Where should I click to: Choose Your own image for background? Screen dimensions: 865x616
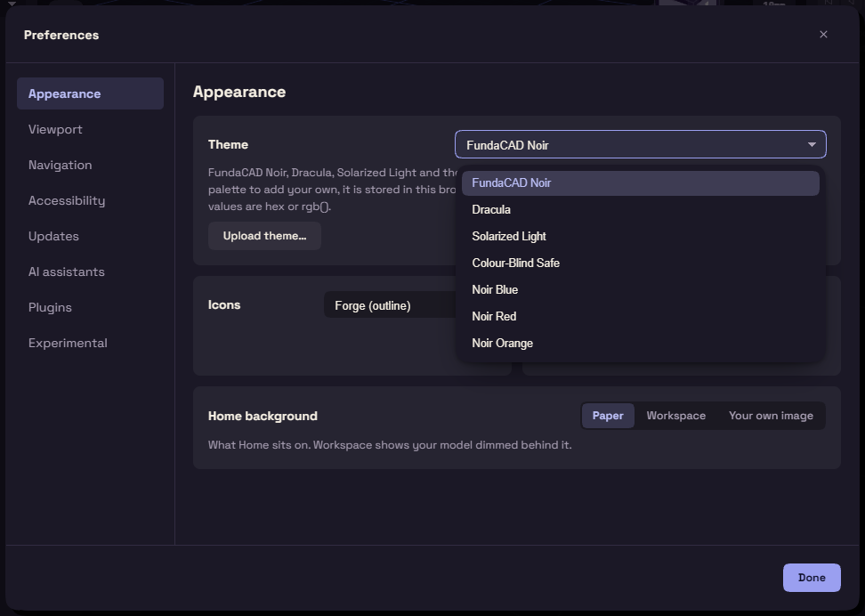tap(771, 416)
